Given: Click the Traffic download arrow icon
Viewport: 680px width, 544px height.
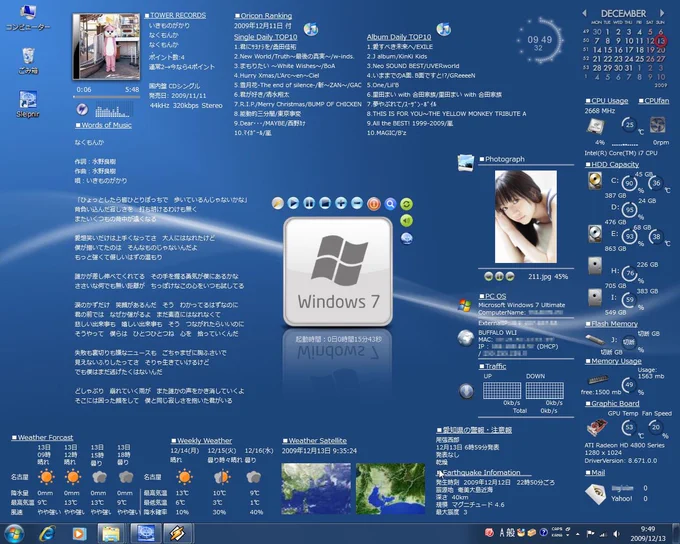Looking at the screenshot, I should [x=466, y=391].
